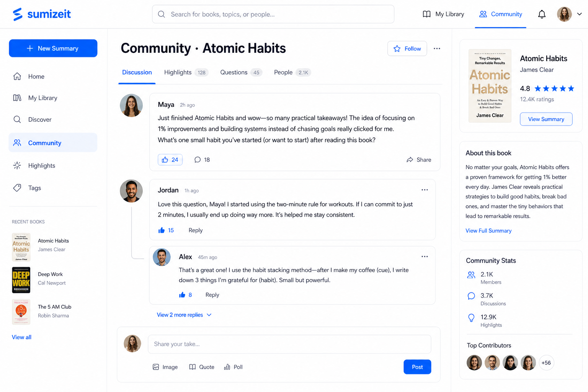Click James Clear author name in book card
Screen dimensions: 588x392
pyautogui.click(x=537, y=70)
